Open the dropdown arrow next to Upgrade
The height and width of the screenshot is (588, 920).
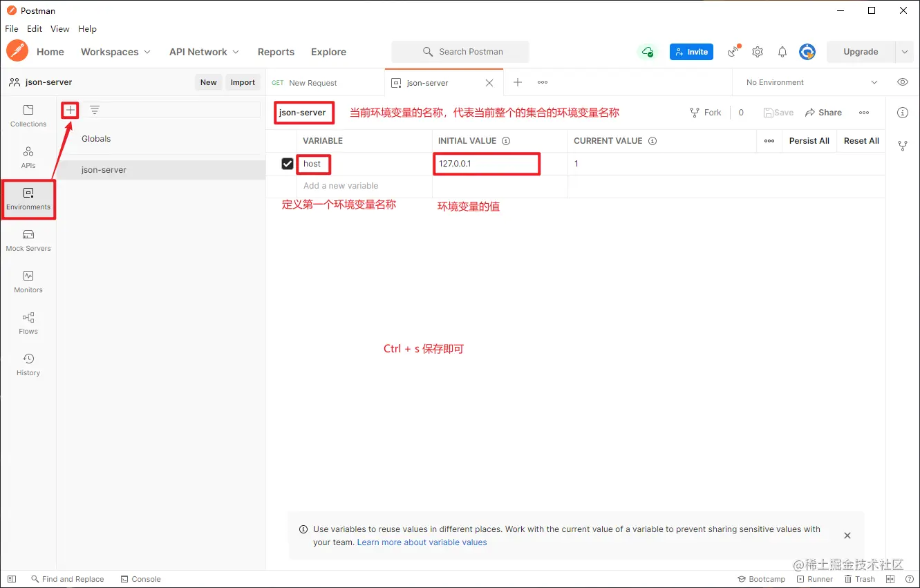[905, 52]
